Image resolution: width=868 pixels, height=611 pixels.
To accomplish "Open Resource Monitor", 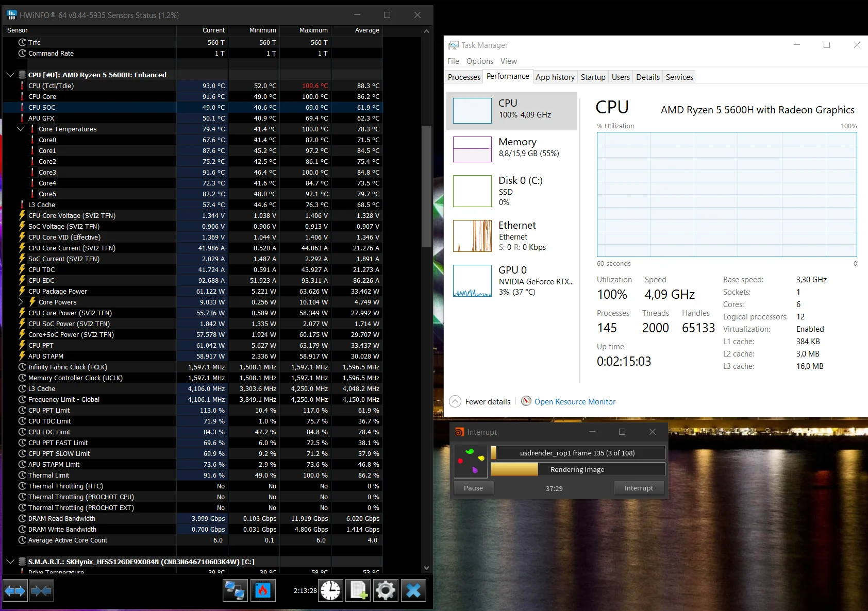I will [x=574, y=401].
